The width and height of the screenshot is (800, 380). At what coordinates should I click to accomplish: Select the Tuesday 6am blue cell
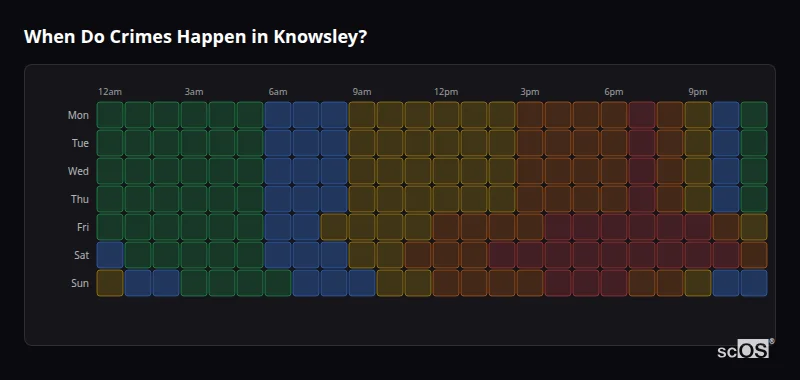278,143
